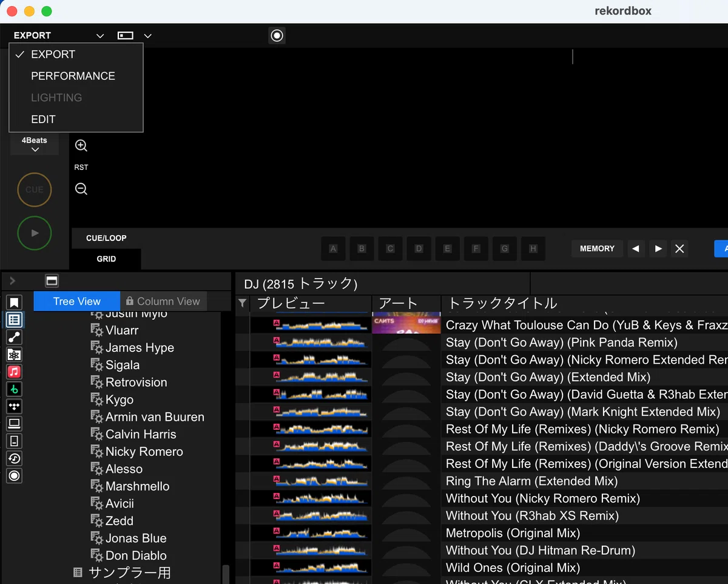728x584 pixels.
Task: Select the Beatport green icon in sidebar
Action: (15, 389)
